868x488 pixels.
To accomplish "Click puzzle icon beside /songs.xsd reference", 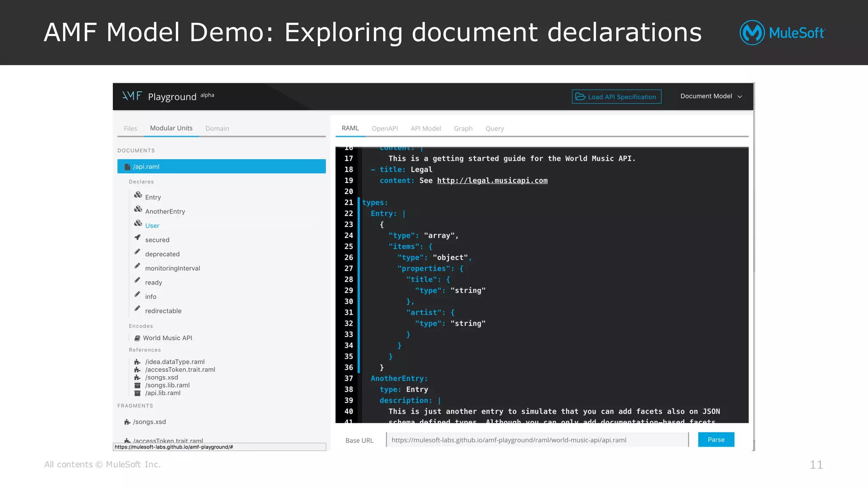I will coord(137,377).
